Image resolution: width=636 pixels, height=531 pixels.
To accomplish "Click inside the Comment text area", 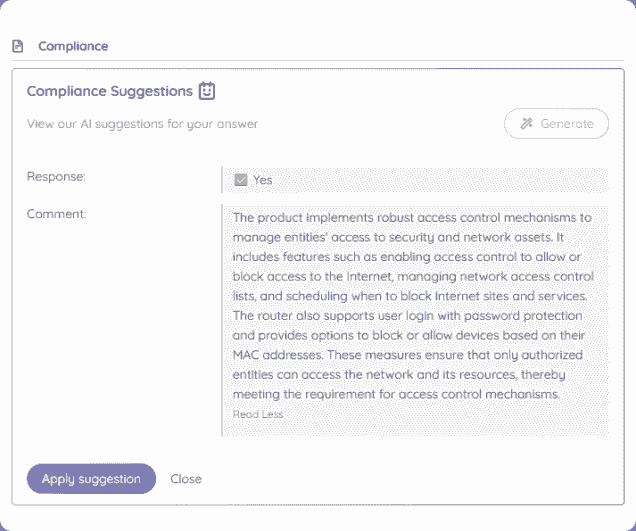I will pyautogui.click(x=414, y=320).
